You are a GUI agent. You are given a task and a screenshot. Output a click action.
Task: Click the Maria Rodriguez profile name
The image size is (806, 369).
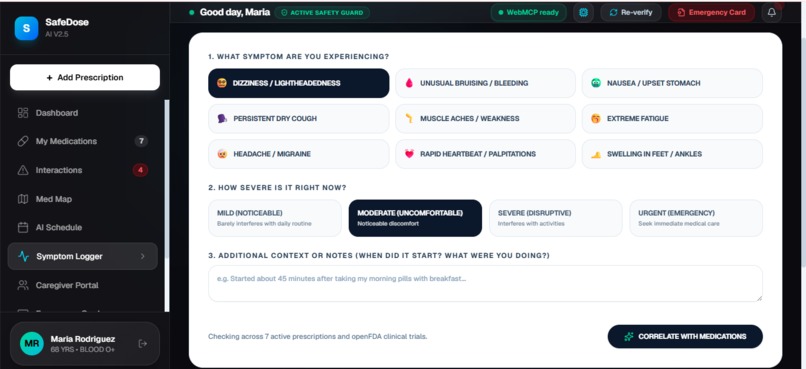tap(83, 339)
